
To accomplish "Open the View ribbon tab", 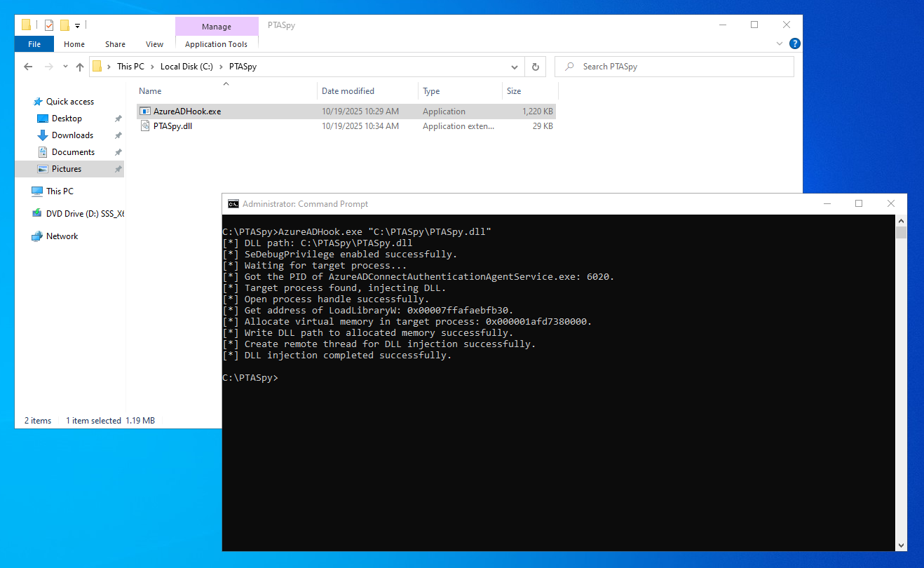I will tap(154, 44).
